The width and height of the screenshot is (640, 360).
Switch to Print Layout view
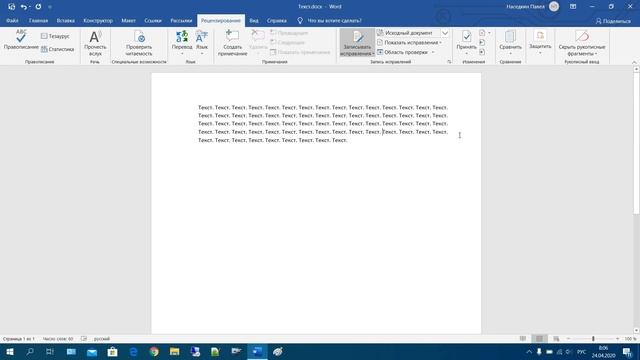coord(539,339)
